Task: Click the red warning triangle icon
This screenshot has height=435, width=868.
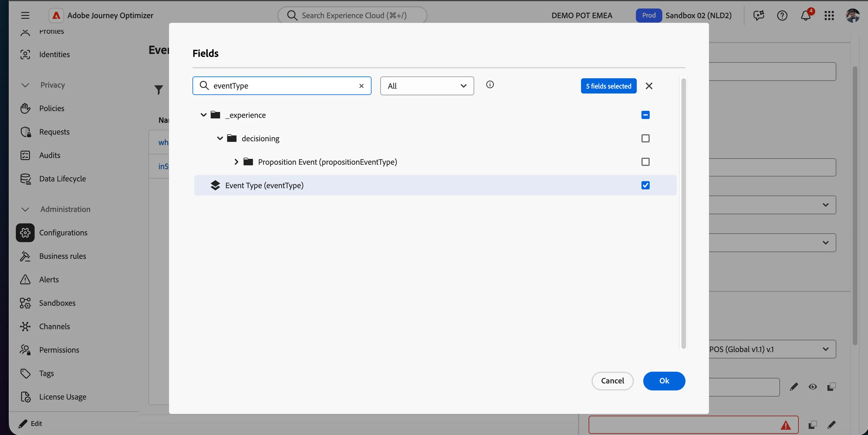Action: point(786,425)
